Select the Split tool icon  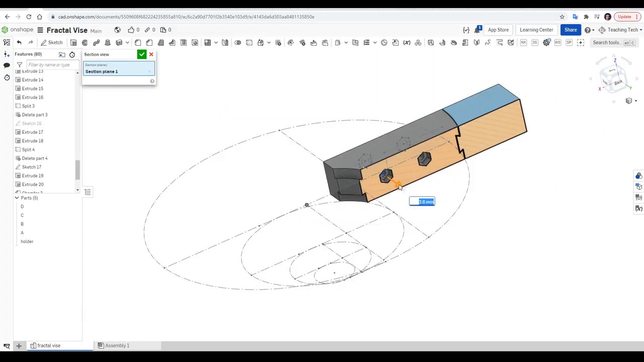click(249, 43)
